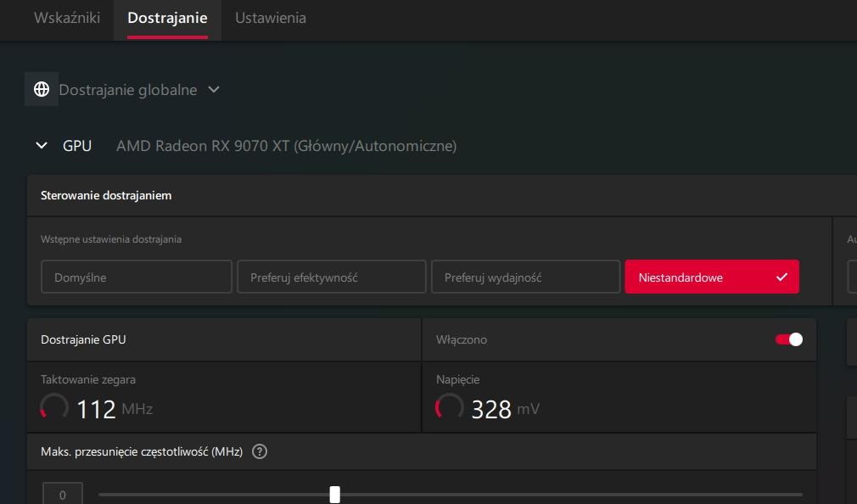This screenshot has height=504, width=857.
Task: Click the frequency offset slider handle
Action: point(335,495)
